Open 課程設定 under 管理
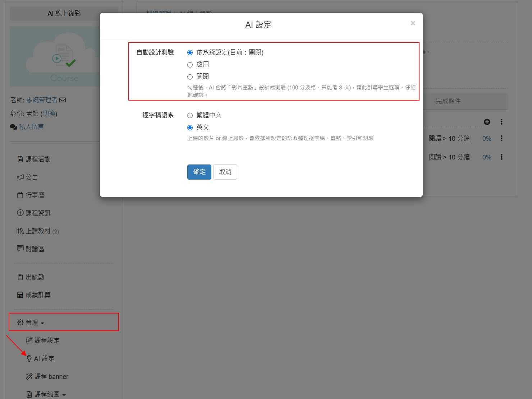532x399 pixels. (x=43, y=340)
